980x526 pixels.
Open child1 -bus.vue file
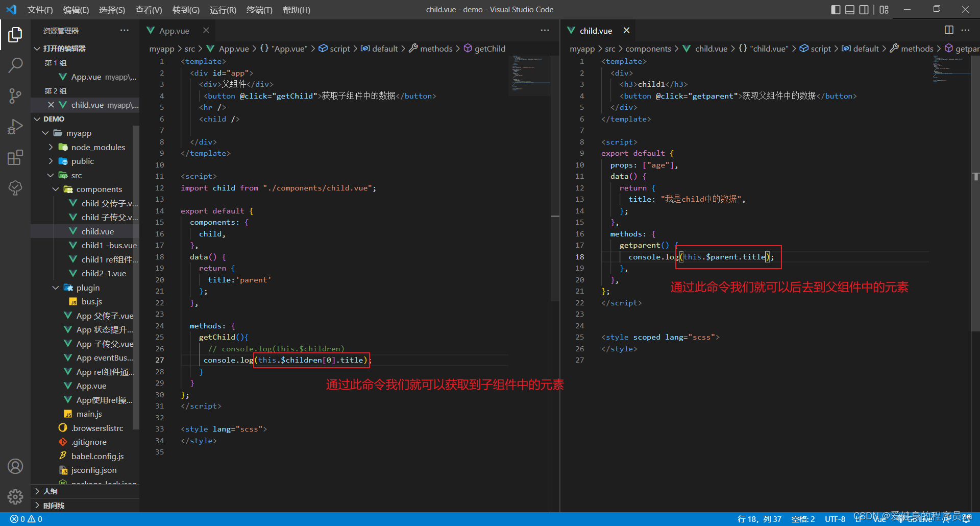click(x=109, y=246)
